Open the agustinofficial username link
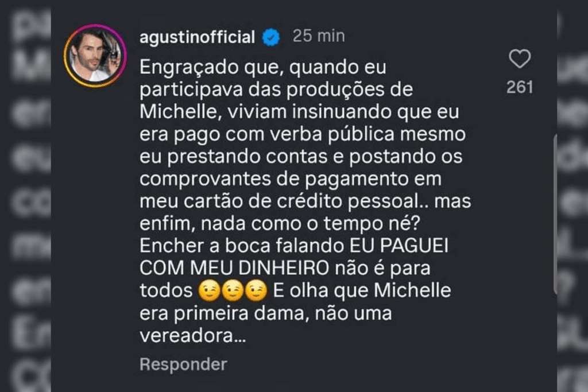The width and height of the screenshot is (588, 392). 198,37
